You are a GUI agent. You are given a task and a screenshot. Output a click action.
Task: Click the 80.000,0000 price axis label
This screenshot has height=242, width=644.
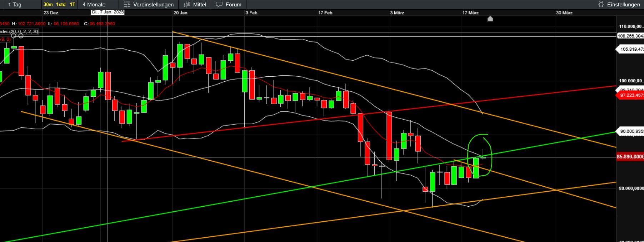point(631,188)
